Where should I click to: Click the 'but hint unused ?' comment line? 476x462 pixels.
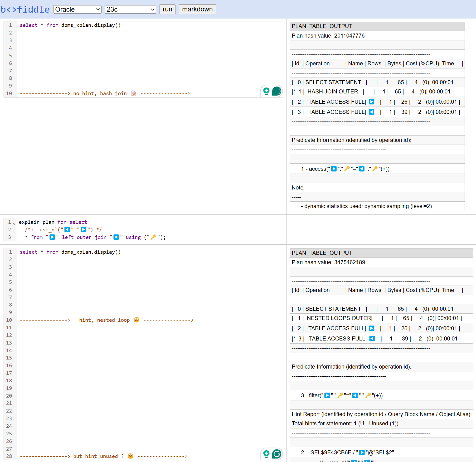click(x=103, y=456)
